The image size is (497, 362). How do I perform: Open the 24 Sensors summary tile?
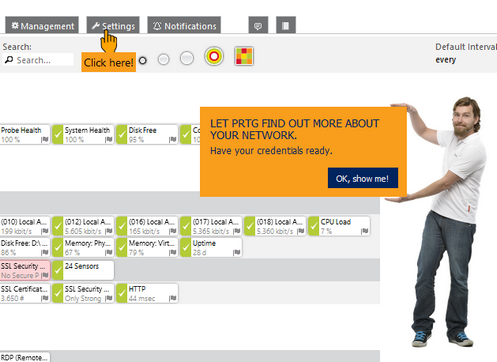[83, 270]
